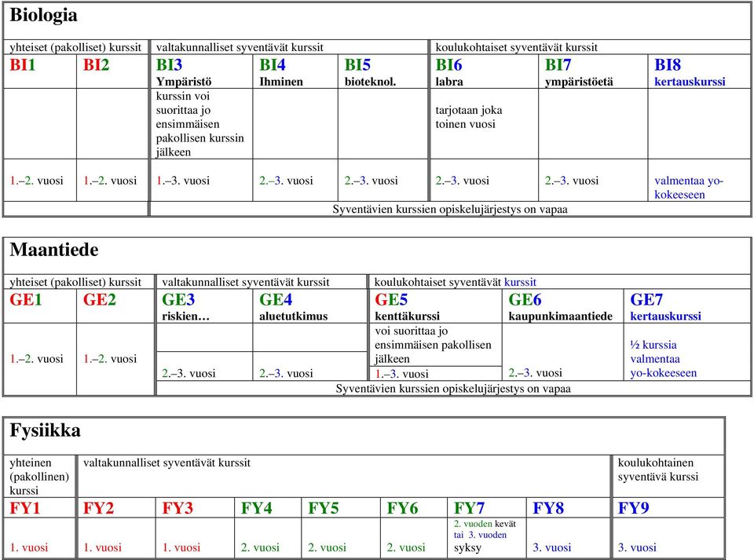Click the 'aluetutkimus' label under GE4
The image size is (754, 560).
293,317
